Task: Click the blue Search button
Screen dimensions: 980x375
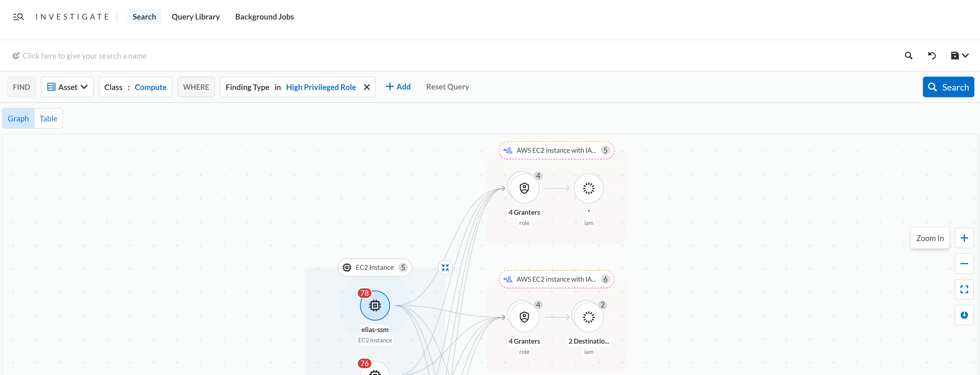Action: (948, 87)
